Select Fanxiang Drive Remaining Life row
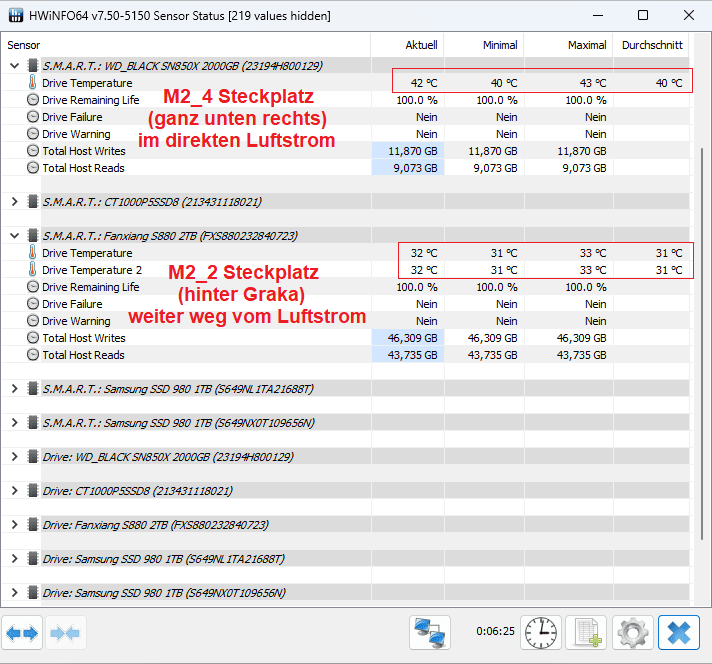 pos(345,287)
